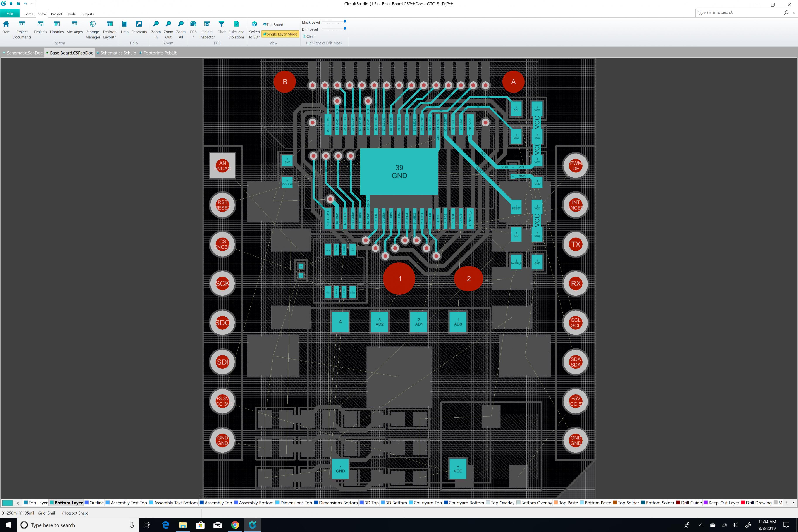Click the search magnifier icon
Image resolution: width=798 pixels, height=532 pixels.
click(786, 13)
